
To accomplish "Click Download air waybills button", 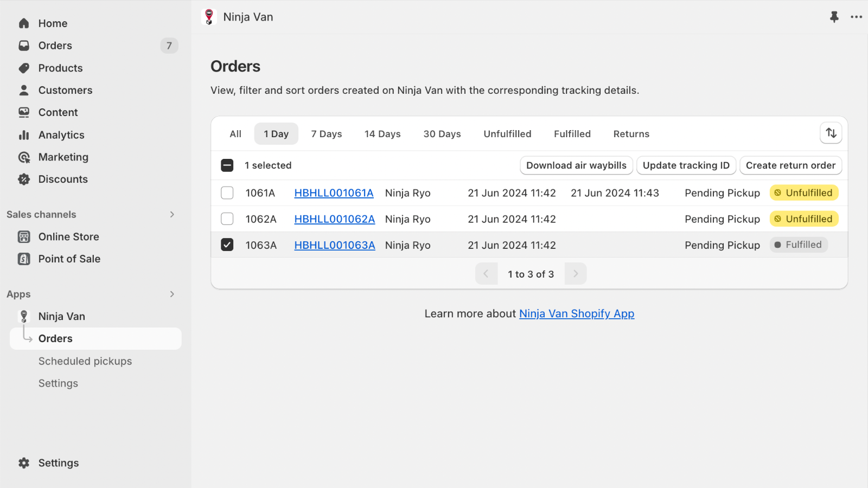I will coord(576,165).
